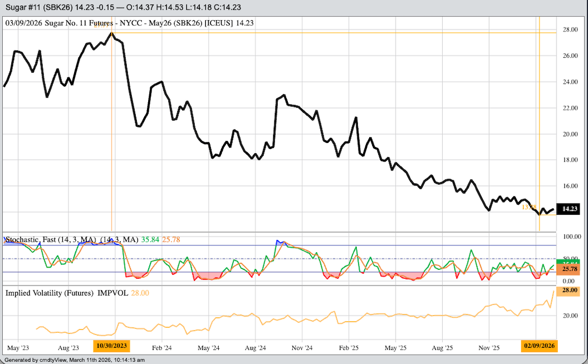
Task: Click the 22.00 price axis label
Action: [x=570, y=108]
